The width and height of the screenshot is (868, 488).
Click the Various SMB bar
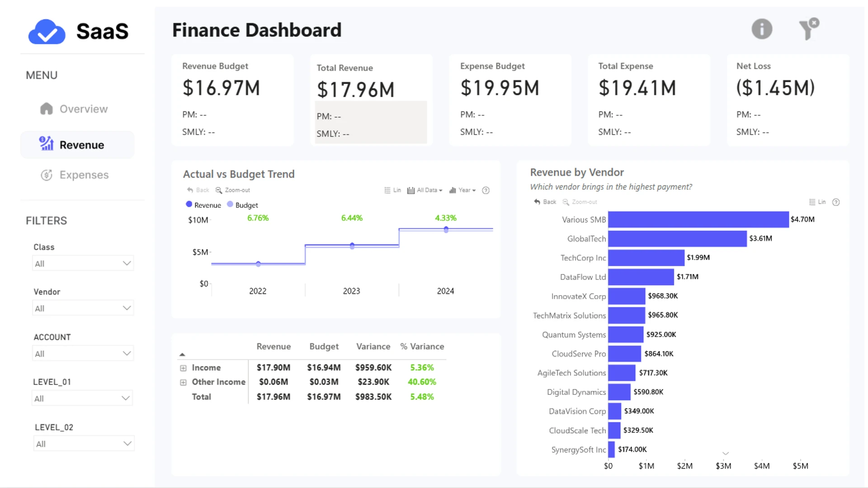pos(698,220)
